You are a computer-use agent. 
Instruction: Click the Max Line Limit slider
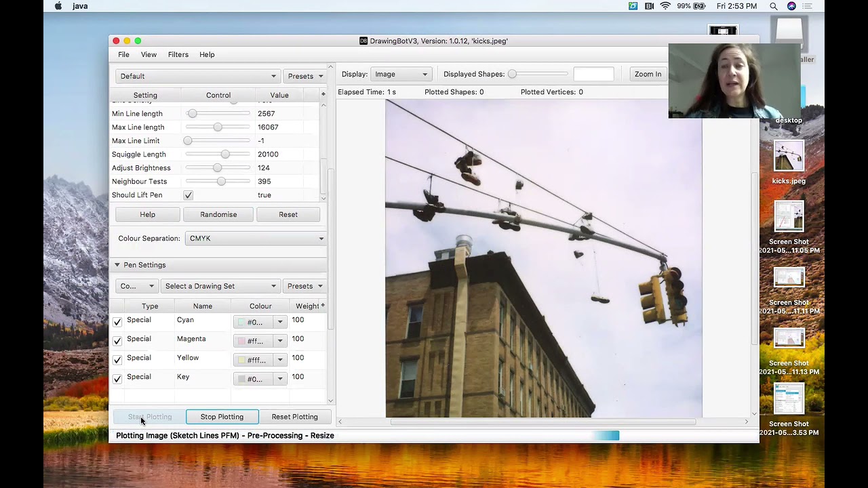tap(218, 141)
